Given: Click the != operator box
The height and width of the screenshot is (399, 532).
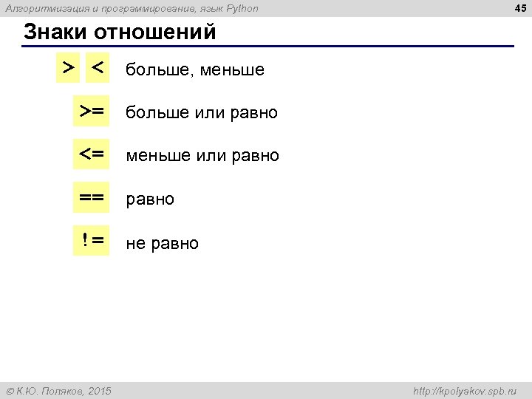Looking at the screenshot, I should (92, 241).
